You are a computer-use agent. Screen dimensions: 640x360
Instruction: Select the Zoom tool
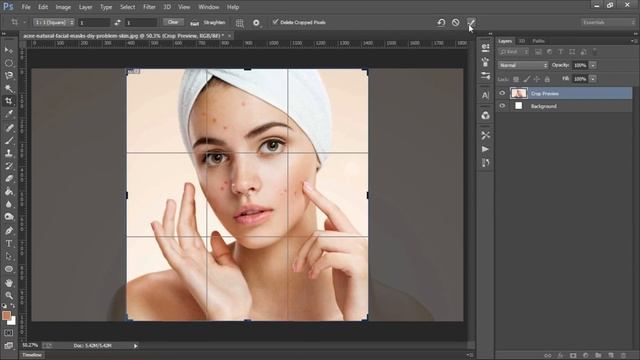click(x=9, y=295)
